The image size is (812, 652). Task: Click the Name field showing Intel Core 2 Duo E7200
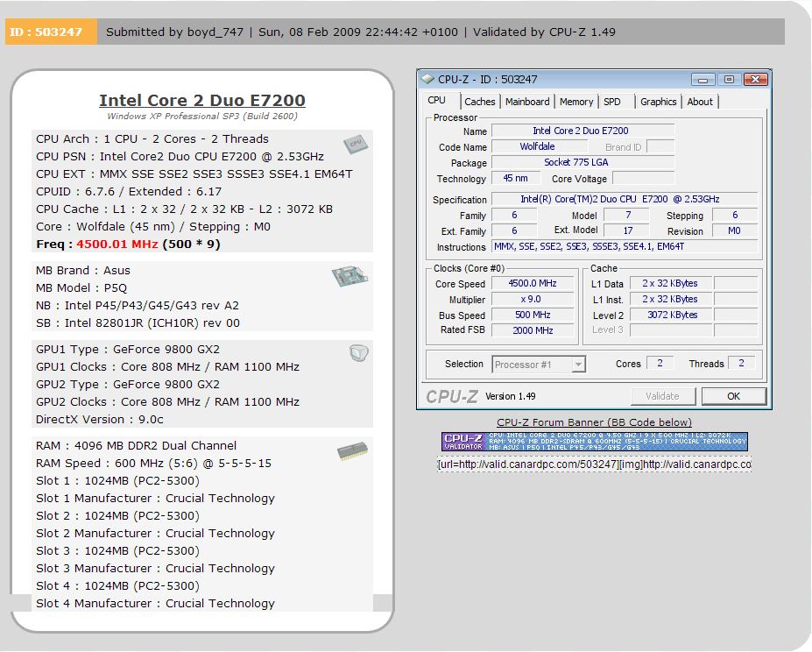[583, 131]
